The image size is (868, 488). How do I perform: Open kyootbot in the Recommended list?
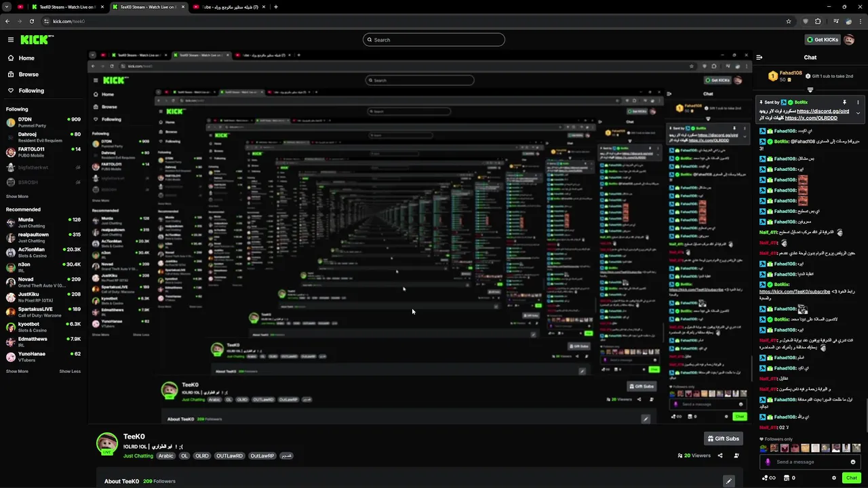coord(43,327)
